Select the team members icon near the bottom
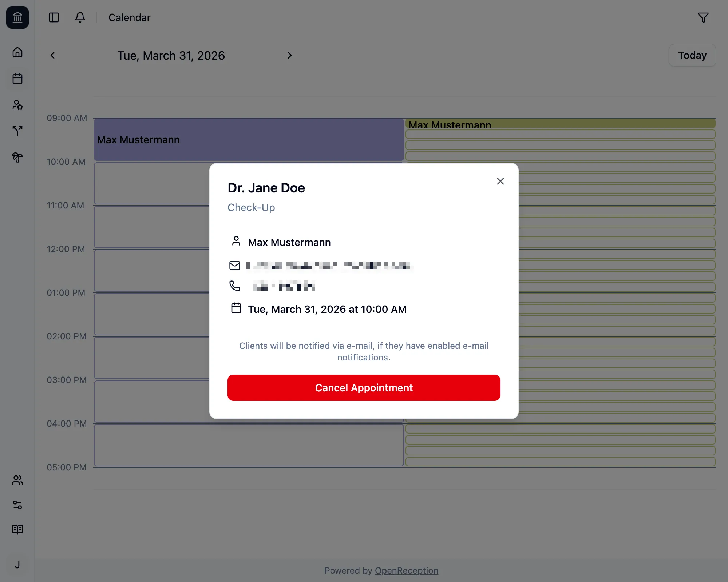This screenshot has width=728, height=582. (x=17, y=481)
